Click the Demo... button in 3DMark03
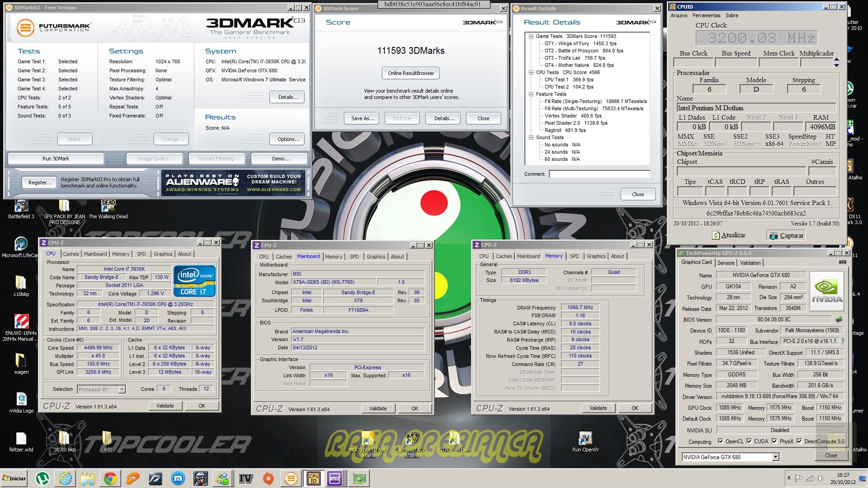Image resolution: width=868 pixels, height=488 pixels. (x=280, y=159)
